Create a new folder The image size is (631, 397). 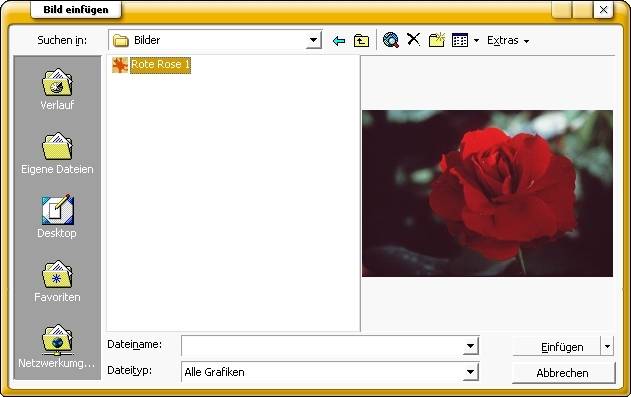pos(437,40)
